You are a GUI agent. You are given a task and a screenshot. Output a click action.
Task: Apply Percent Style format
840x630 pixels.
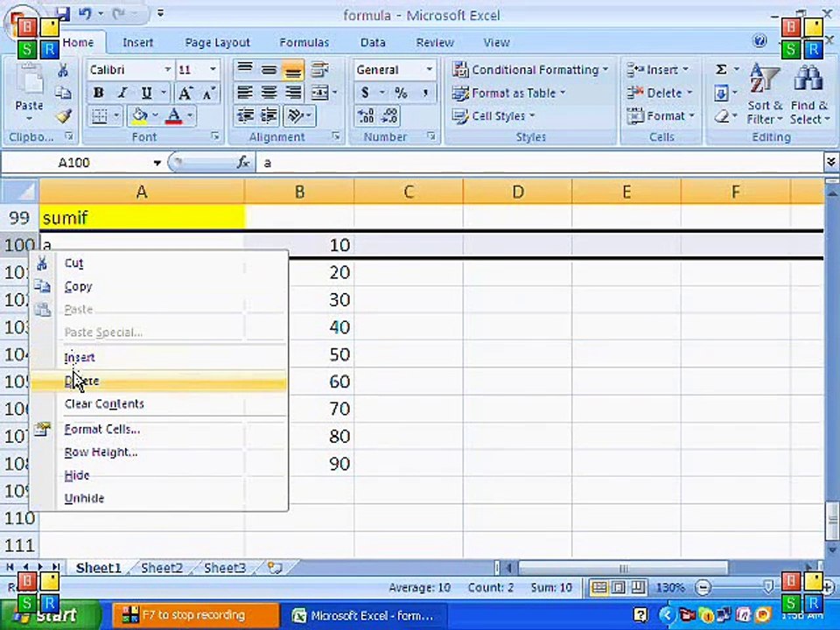[401, 93]
